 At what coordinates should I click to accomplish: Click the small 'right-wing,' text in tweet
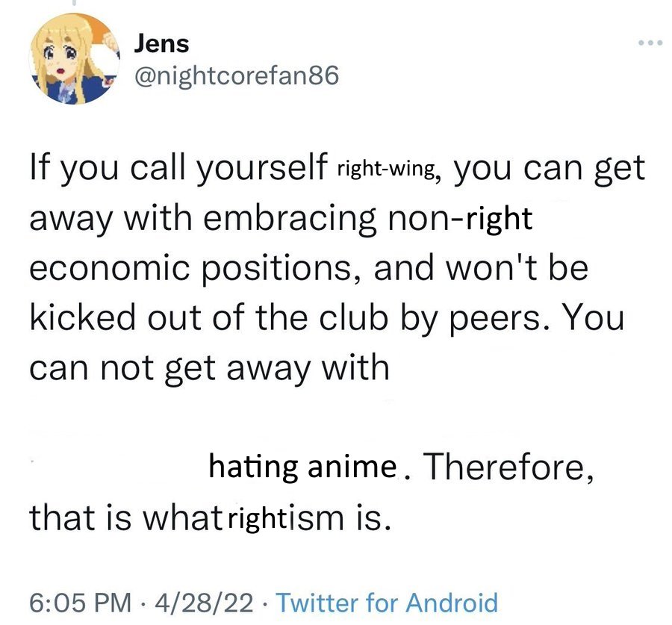(x=388, y=170)
